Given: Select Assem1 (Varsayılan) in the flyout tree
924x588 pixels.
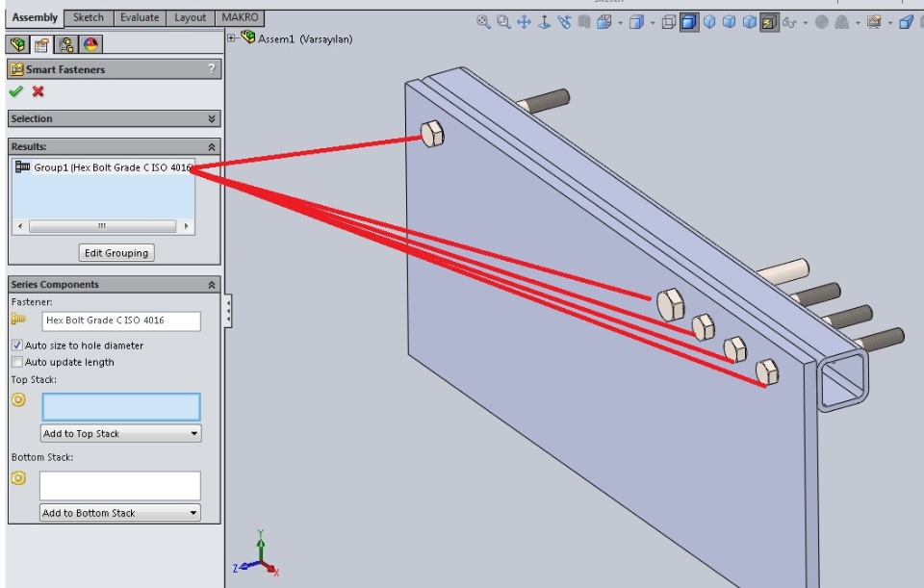Looking at the screenshot, I should click(x=305, y=38).
